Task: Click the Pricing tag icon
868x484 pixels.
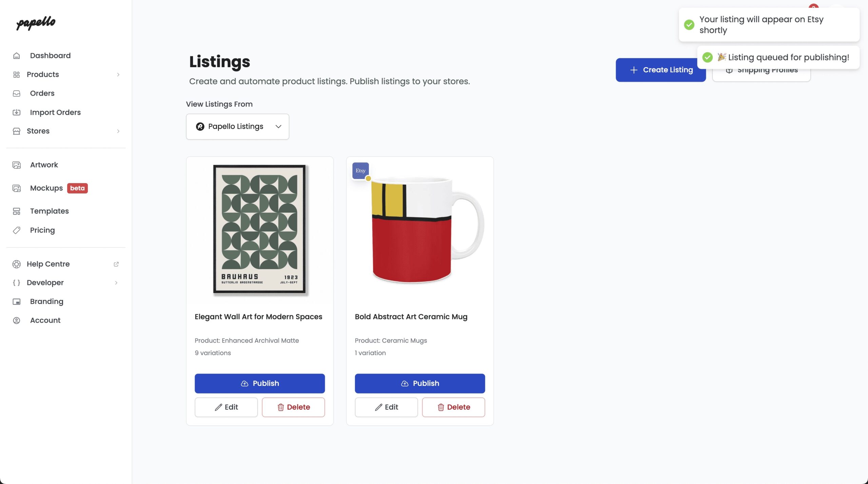Action: point(17,230)
